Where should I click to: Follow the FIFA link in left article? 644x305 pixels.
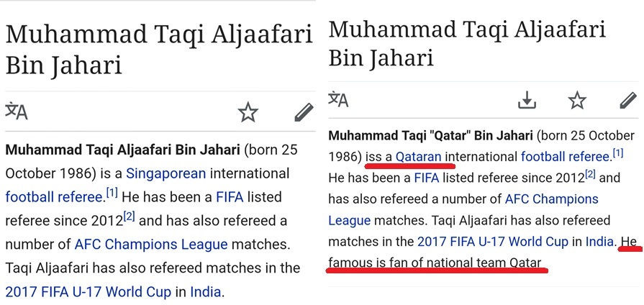pos(231,197)
